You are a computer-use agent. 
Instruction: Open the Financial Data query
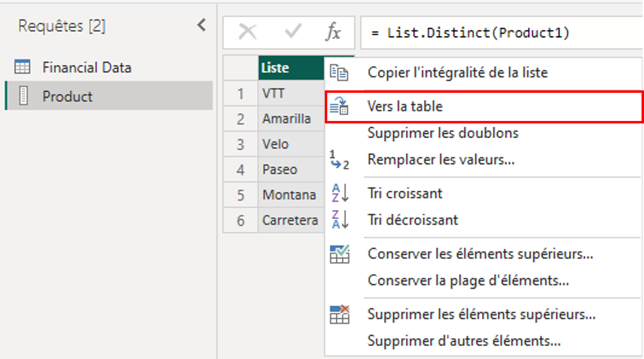[x=86, y=67]
